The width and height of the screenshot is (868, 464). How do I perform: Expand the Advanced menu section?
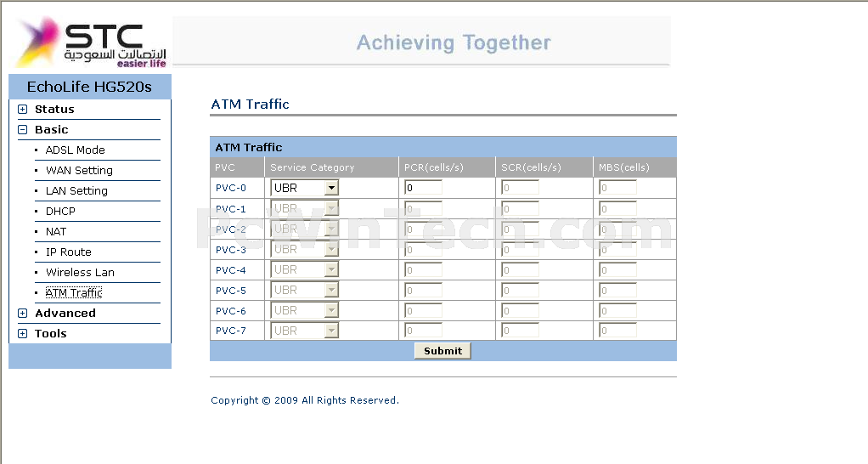pyautogui.click(x=23, y=314)
